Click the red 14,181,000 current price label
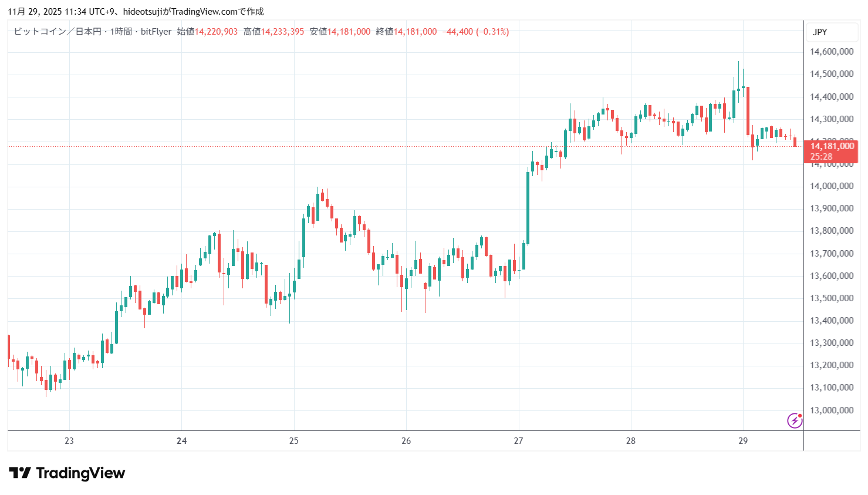Image resolution: width=868 pixels, height=495 pixels. pos(832,146)
